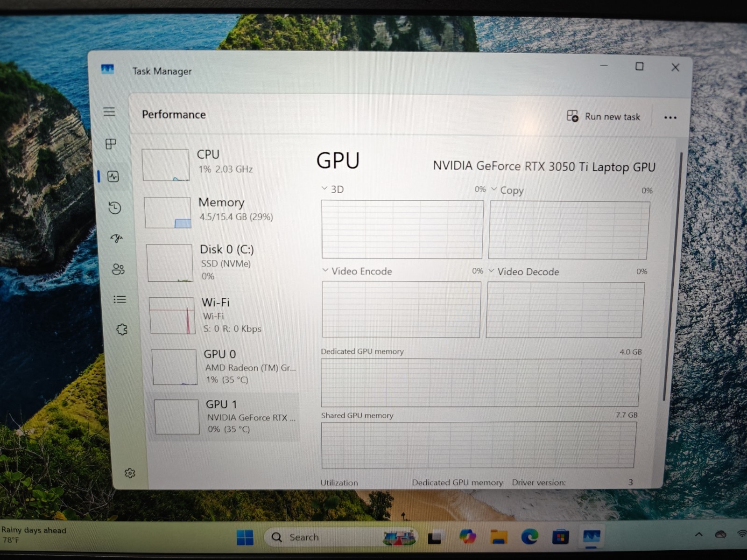This screenshot has height=560, width=747.
Task: Launch Microsoft Edge from the taskbar
Action: click(x=529, y=537)
